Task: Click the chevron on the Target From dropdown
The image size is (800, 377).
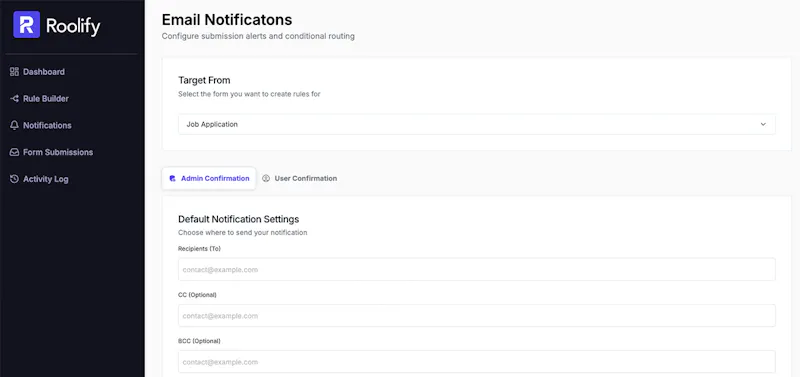Action: click(763, 124)
